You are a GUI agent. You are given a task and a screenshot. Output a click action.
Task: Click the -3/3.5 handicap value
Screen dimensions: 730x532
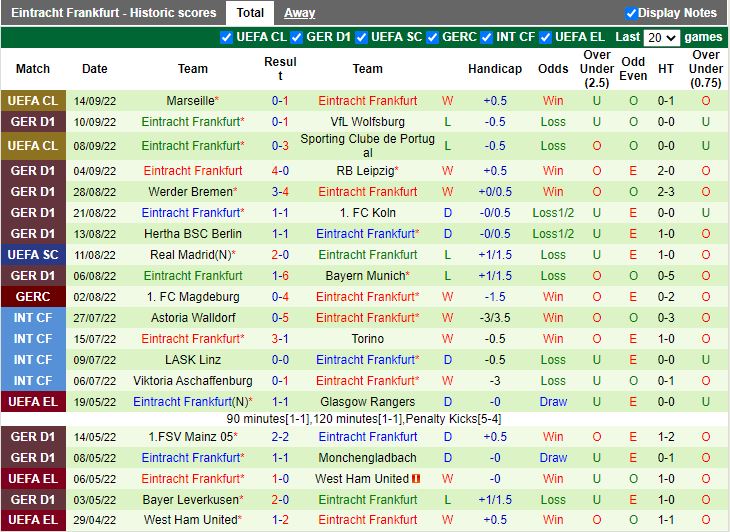494,317
